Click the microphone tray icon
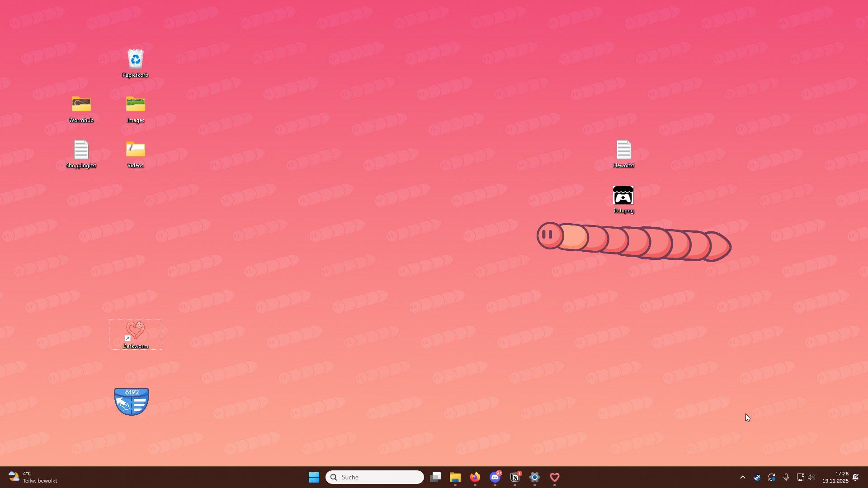The height and width of the screenshot is (488, 868). point(786,477)
